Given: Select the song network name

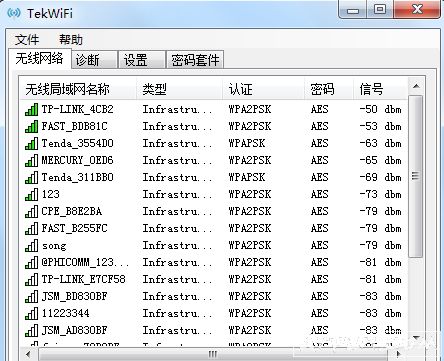Looking at the screenshot, I should (54, 246).
